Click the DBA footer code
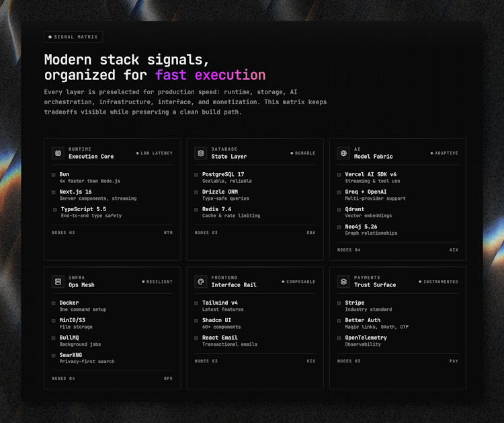 click(x=311, y=233)
